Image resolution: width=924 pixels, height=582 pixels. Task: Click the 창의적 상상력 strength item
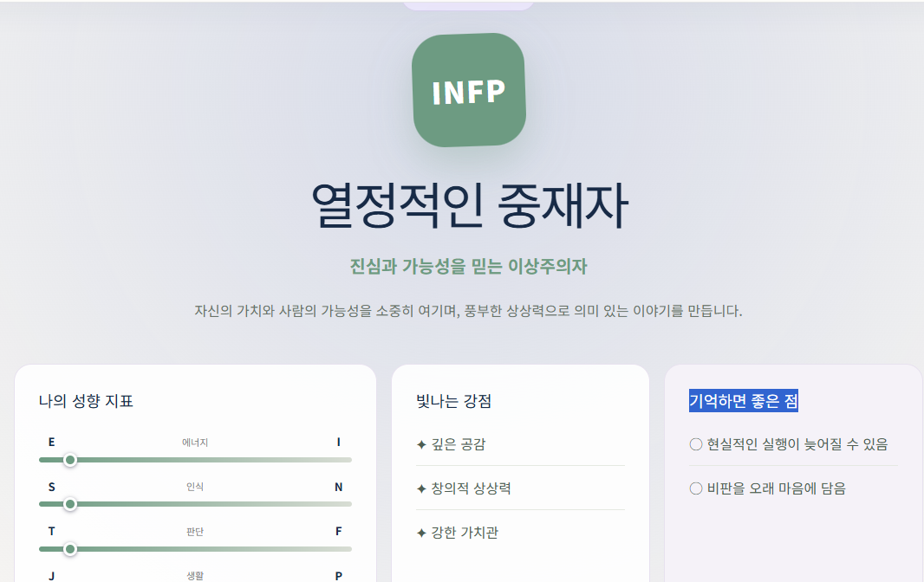tap(520, 488)
